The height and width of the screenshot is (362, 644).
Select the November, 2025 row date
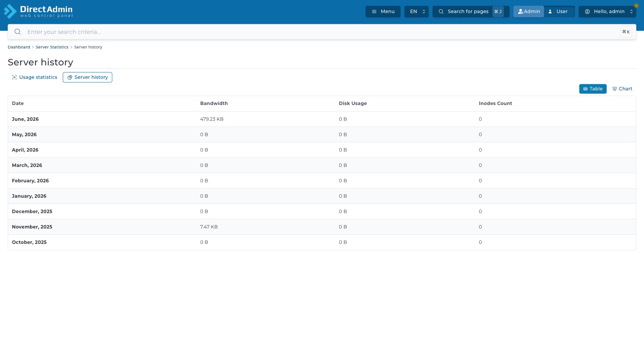coord(32,227)
